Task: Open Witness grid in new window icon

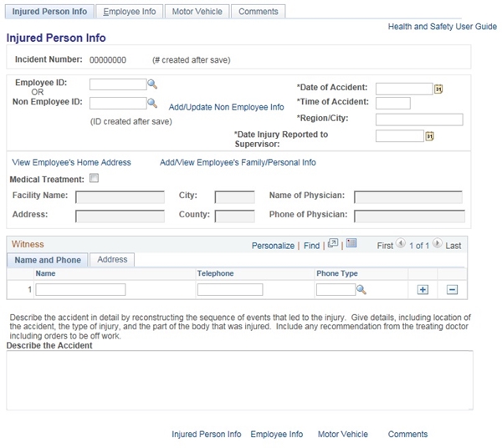Action: 332,244
